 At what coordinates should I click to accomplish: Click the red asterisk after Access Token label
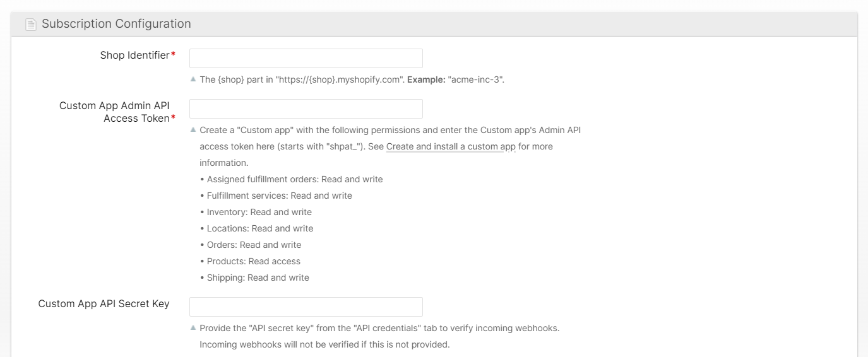(173, 119)
